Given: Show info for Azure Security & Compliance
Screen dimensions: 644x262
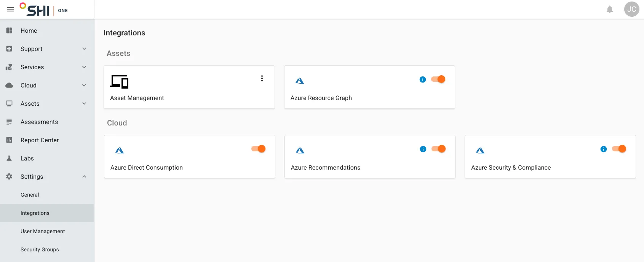Looking at the screenshot, I should tap(604, 149).
